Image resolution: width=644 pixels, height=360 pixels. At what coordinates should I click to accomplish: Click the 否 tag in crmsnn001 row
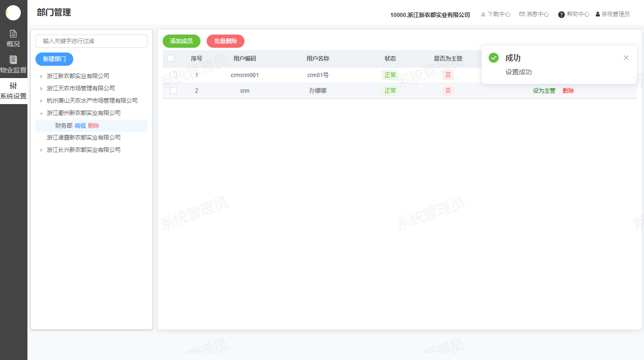(x=448, y=75)
